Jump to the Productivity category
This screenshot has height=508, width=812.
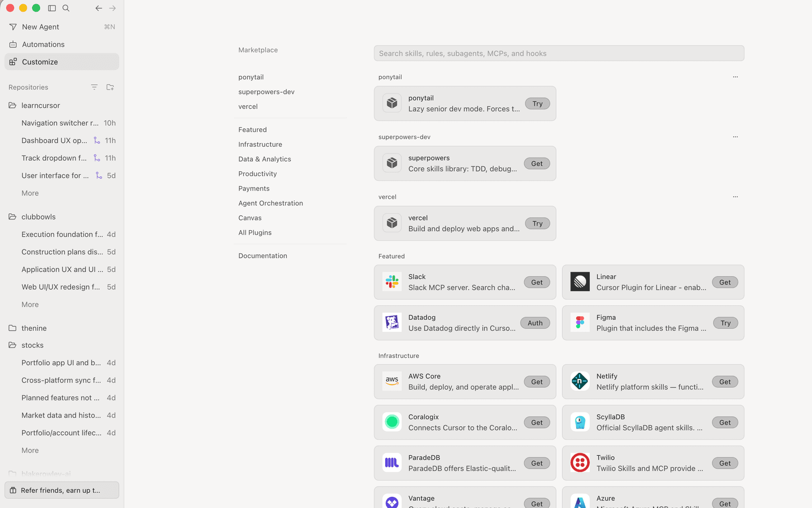pyautogui.click(x=258, y=174)
